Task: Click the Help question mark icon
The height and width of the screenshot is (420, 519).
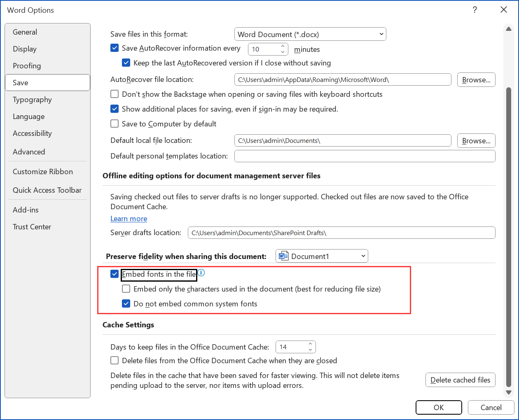Action: (x=475, y=9)
